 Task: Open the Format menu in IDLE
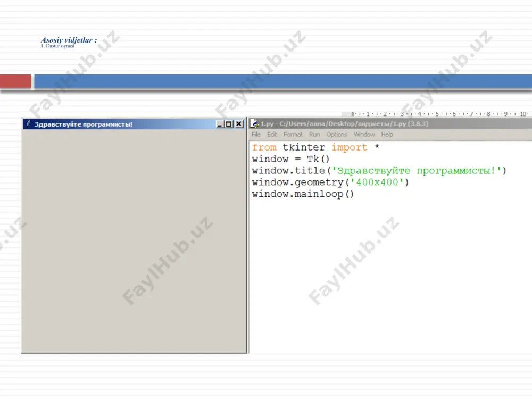[293, 135]
